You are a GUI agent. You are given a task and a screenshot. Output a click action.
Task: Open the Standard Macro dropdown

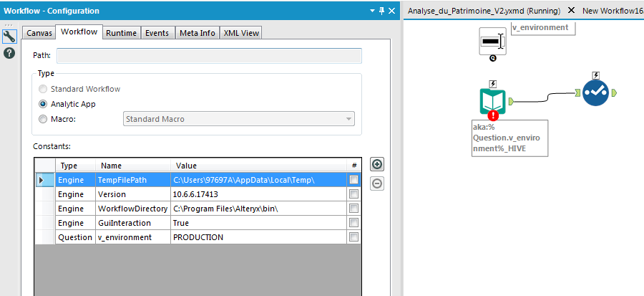238,119
